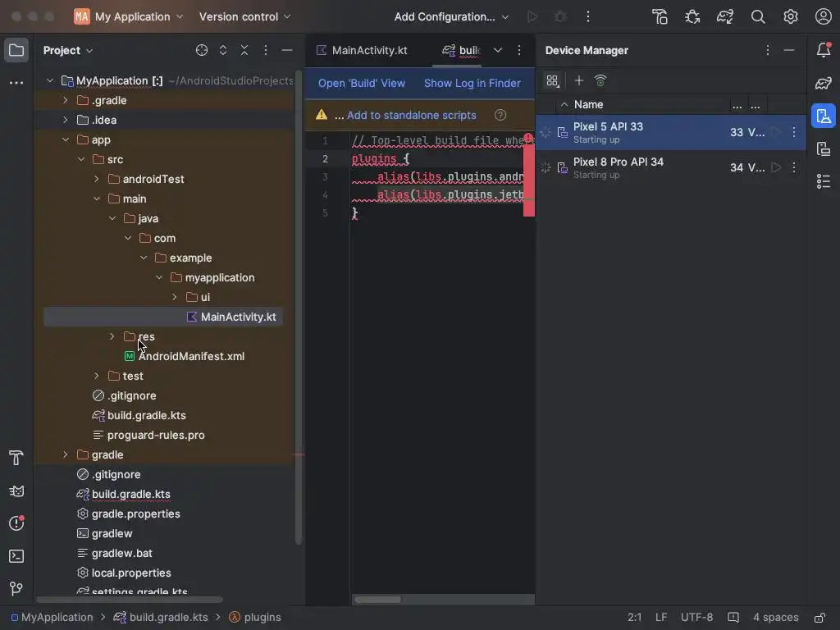Click Collapse All icon in Project panel
Image resolution: width=840 pixels, height=630 pixels.
pos(244,50)
